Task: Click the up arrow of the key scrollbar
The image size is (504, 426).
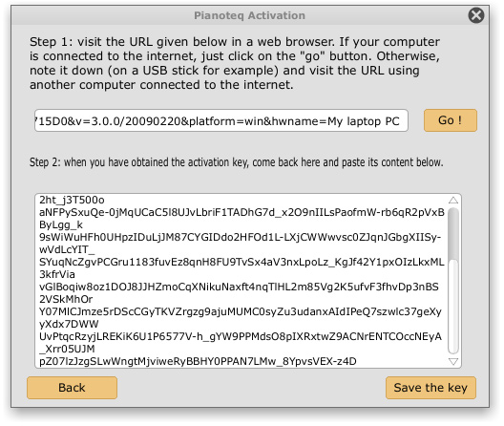Action: 453,201
